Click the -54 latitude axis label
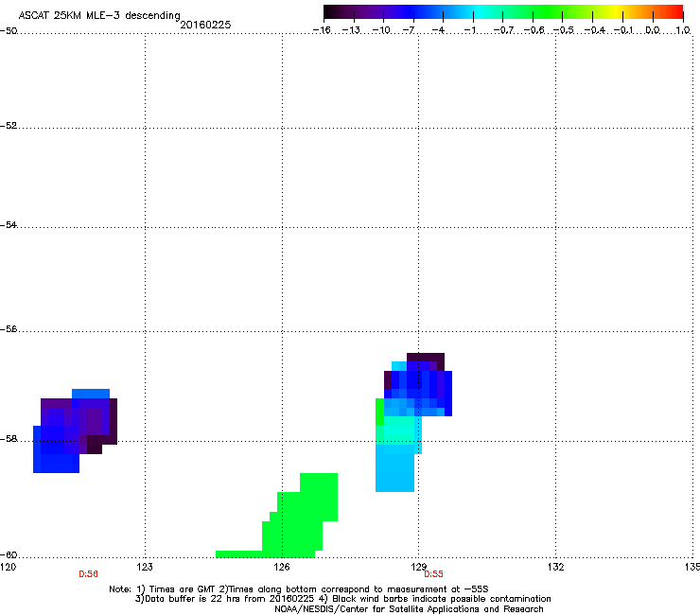The width and height of the screenshot is (700, 615). click(9, 224)
